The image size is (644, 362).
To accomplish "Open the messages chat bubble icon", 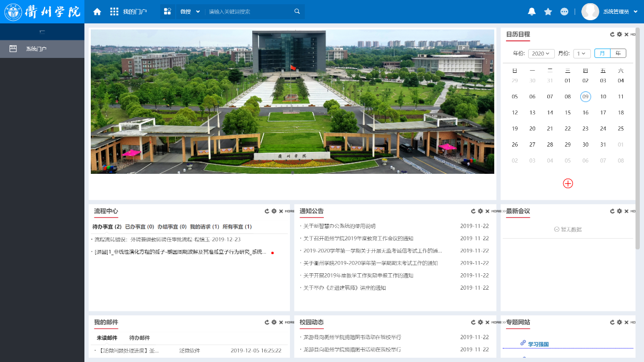I will [564, 12].
